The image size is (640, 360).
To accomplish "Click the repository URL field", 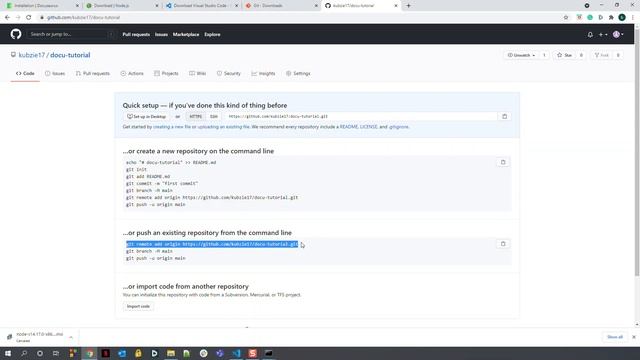I will (360, 117).
